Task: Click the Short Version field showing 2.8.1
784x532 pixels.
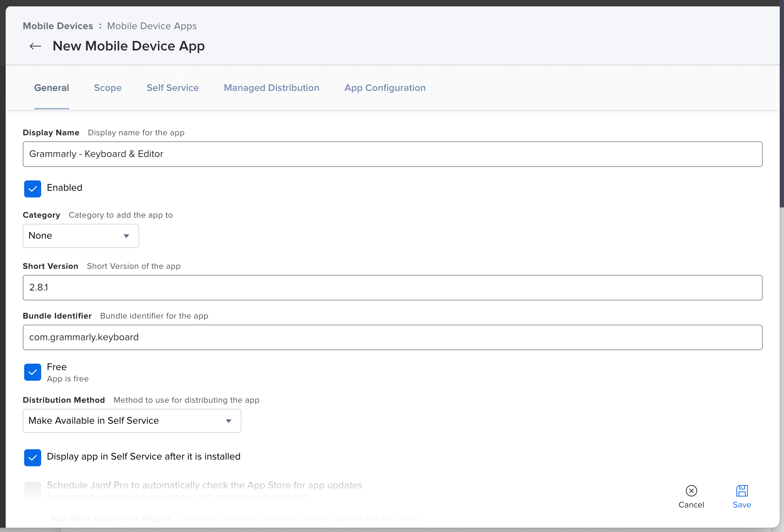Action: pyautogui.click(x=393, y=288)
